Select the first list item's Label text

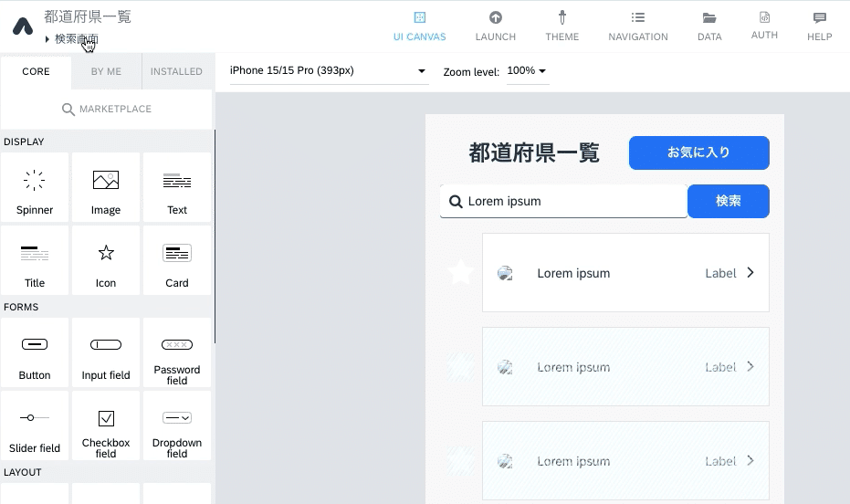(720, 273)
